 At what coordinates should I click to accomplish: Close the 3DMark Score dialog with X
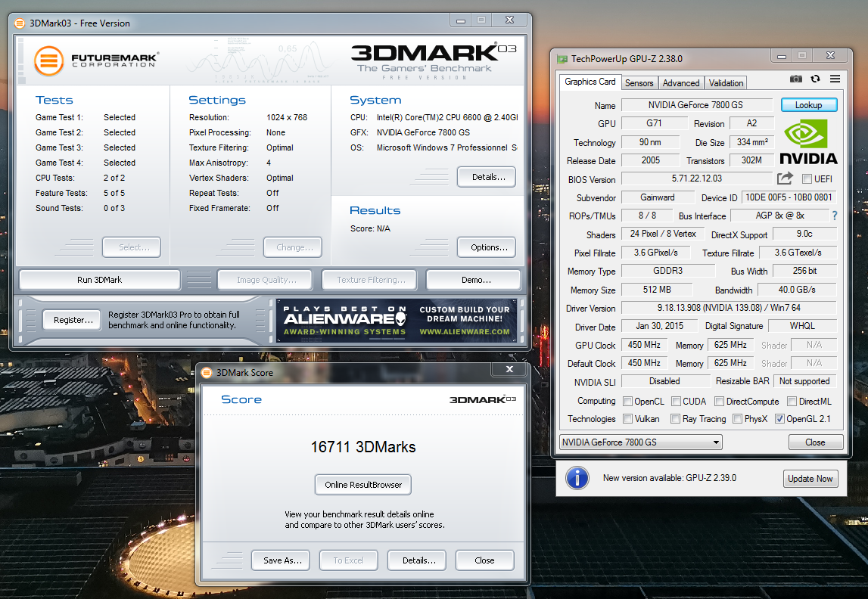[509, 369]
